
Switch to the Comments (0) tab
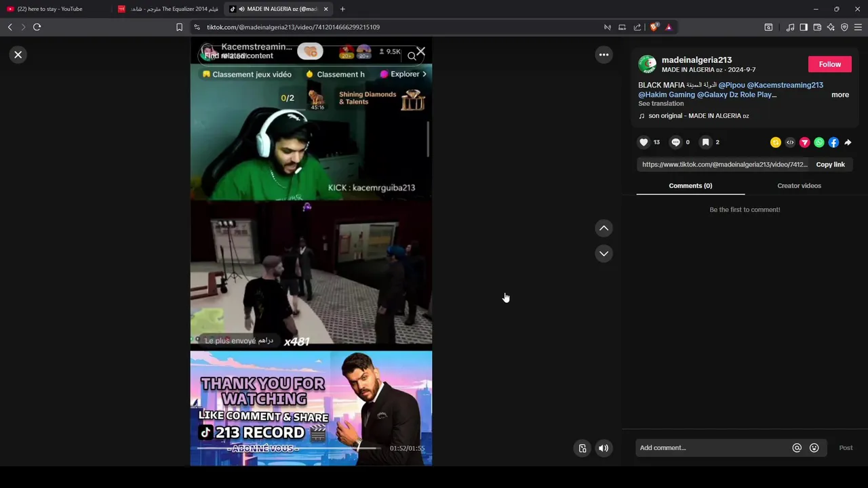click(x=690, y=186)
